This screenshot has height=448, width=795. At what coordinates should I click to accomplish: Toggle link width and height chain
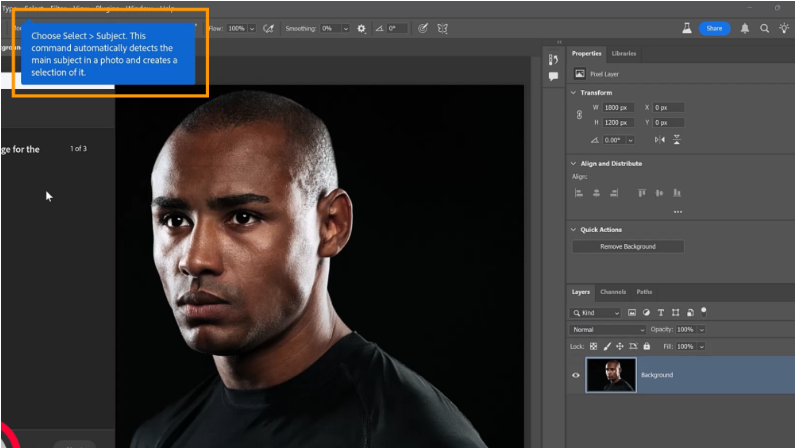click(579, 115)
